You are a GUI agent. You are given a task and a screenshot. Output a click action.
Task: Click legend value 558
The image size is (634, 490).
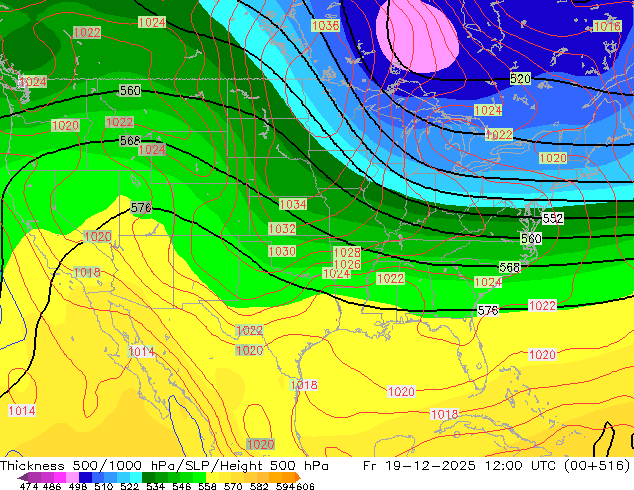tap(207, 486)
